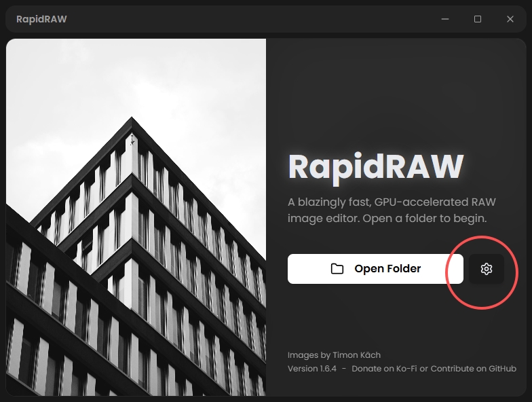This screenshot has width=532, height=402.
Task: Click the black and white building image
Action: click(136, 217)
